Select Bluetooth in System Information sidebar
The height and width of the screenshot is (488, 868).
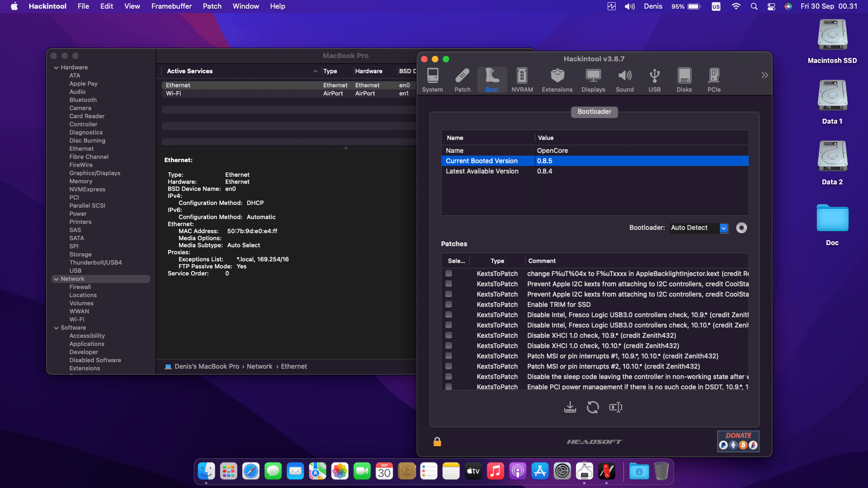[x=83, y=100]
